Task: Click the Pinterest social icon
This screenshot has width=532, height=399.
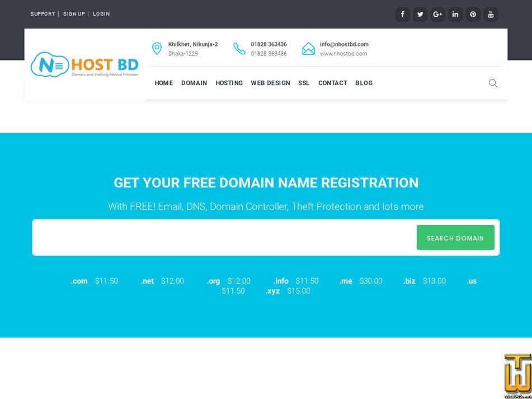Action: coord(473,14)
